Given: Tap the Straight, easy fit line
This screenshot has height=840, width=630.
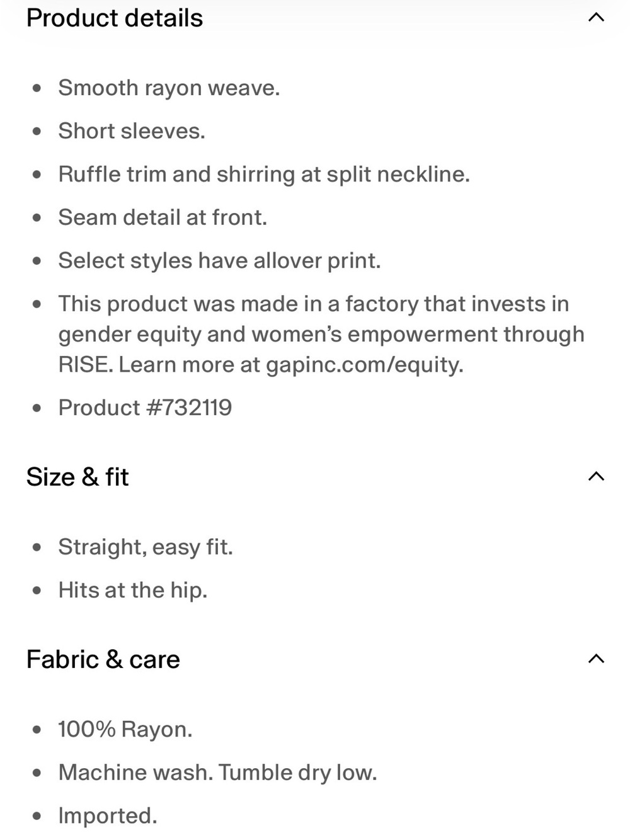Looking at the screenshot, I should tap(146, 547).
